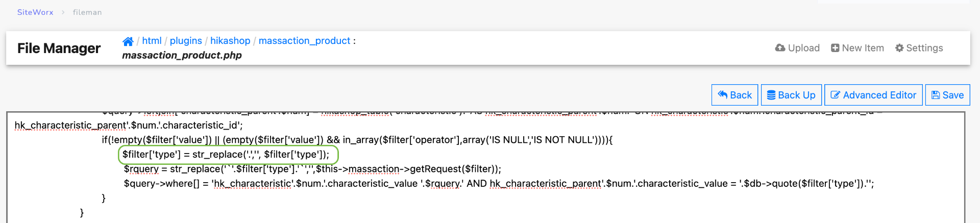Image resolution: width=980 pixels, height=223 pixels.
Task: Jump to the hikashop folder
Action: pyautogui.click(x=230, y=41)
